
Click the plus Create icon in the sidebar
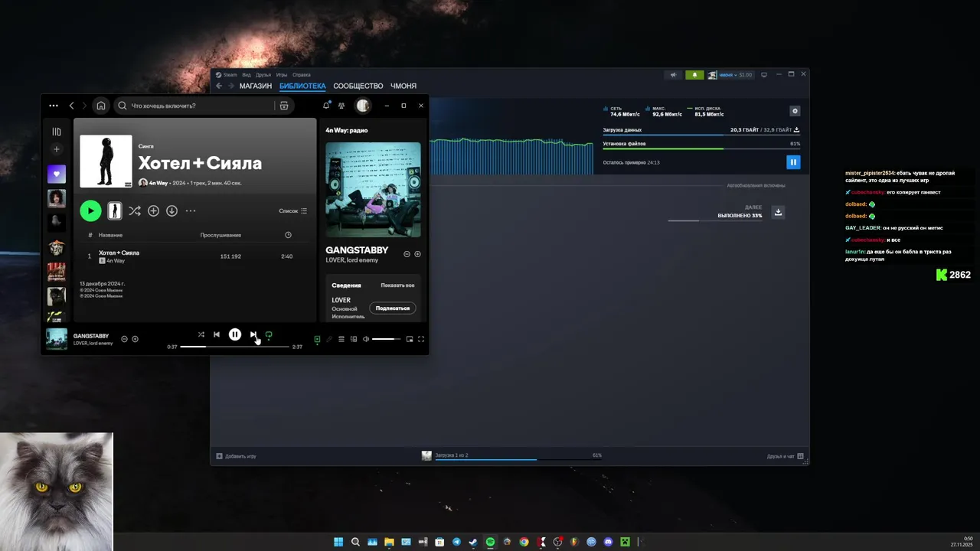tap(57, 149)
